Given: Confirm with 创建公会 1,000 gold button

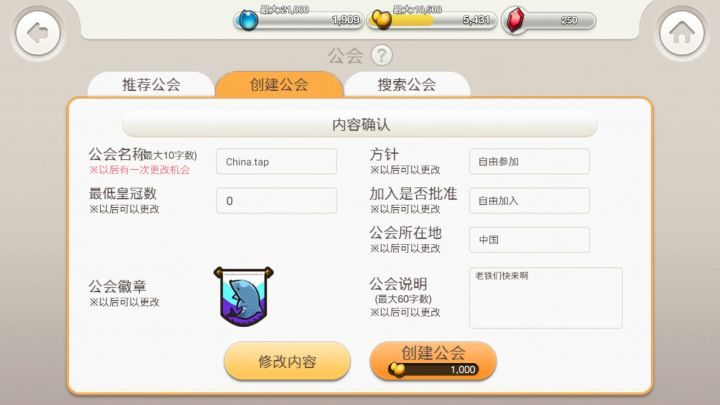Looking at the screenshot, I should (433, 361).
